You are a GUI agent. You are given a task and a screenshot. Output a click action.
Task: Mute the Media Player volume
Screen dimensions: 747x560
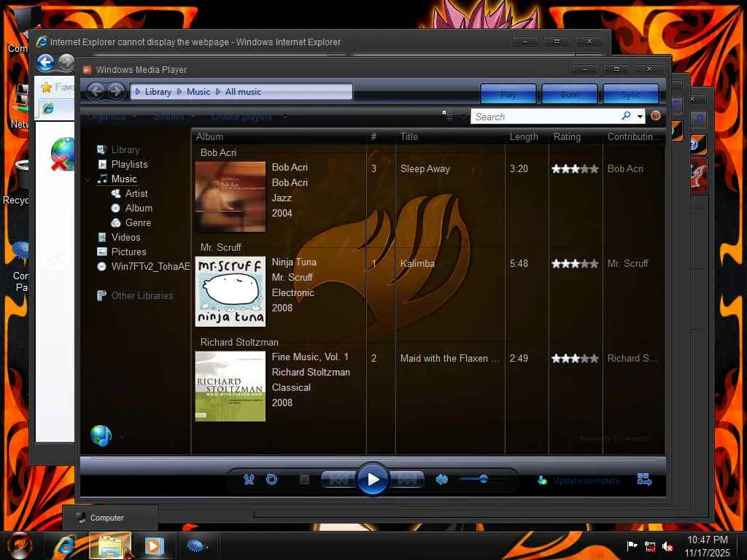(x=442, y=480)
